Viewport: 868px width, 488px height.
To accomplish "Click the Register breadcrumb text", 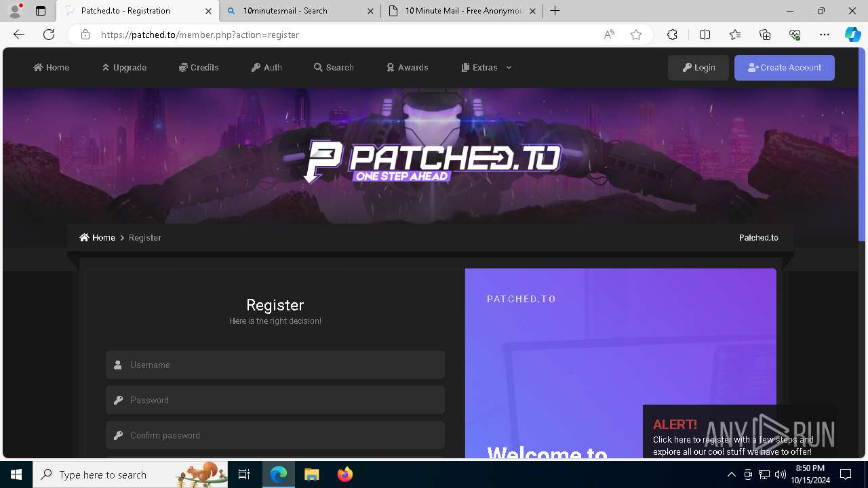I will pos(145,237).
